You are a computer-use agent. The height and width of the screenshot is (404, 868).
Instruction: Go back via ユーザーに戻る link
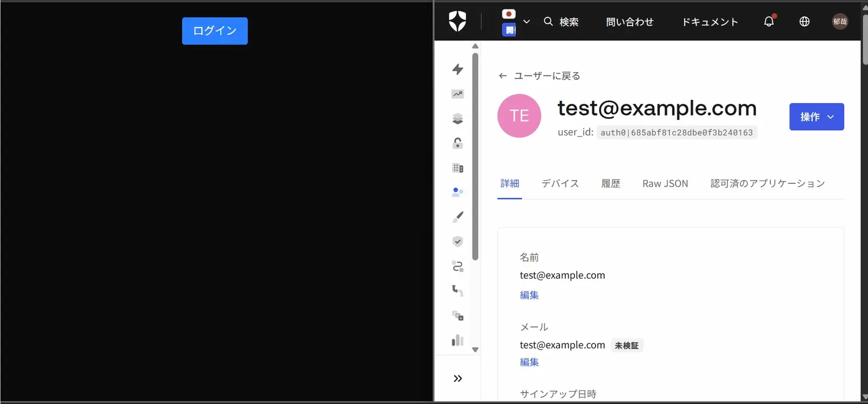[x=539, y=76]
